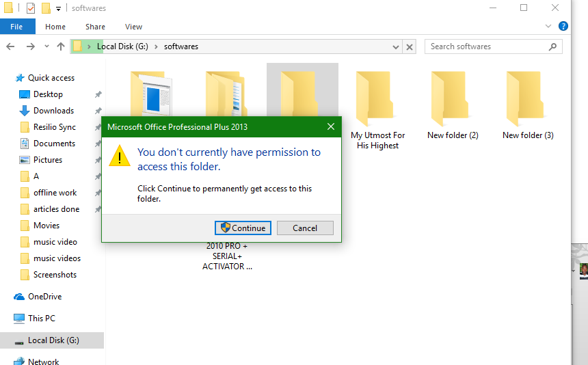Viewport: 588px width, 365px height.
Task: Click the search magnifier icon
Action: 552,46
